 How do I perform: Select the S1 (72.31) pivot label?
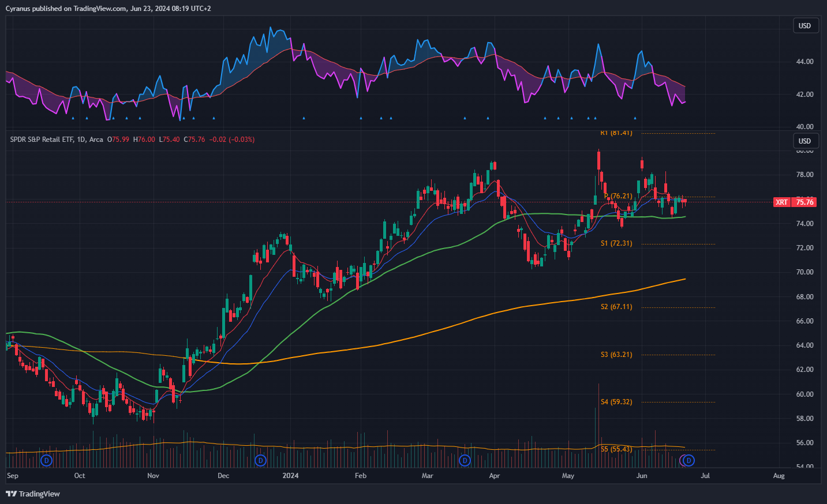click(616, 243)
